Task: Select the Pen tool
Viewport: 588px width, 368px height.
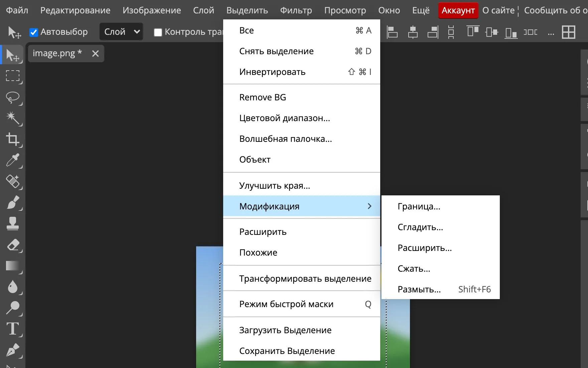Action: tap(13, 350)
